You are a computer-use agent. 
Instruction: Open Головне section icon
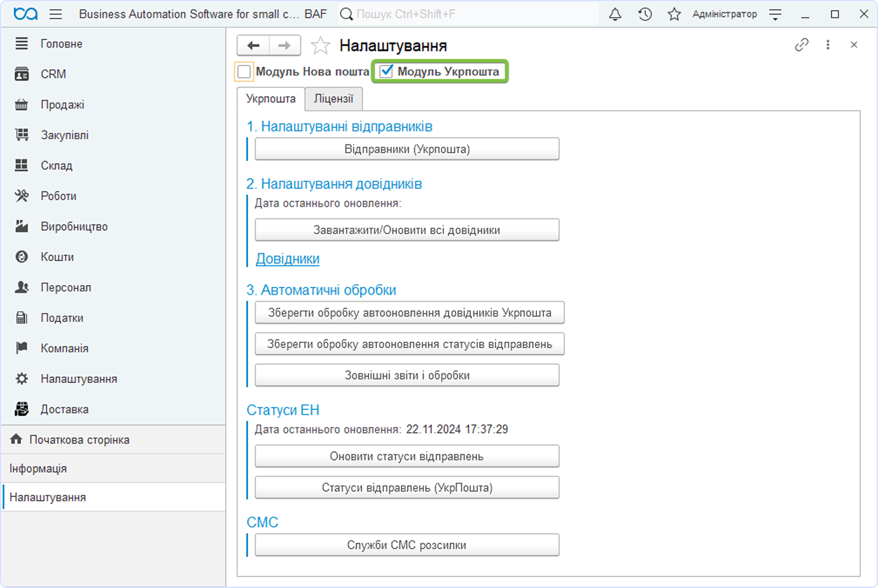tap(22, 43)
